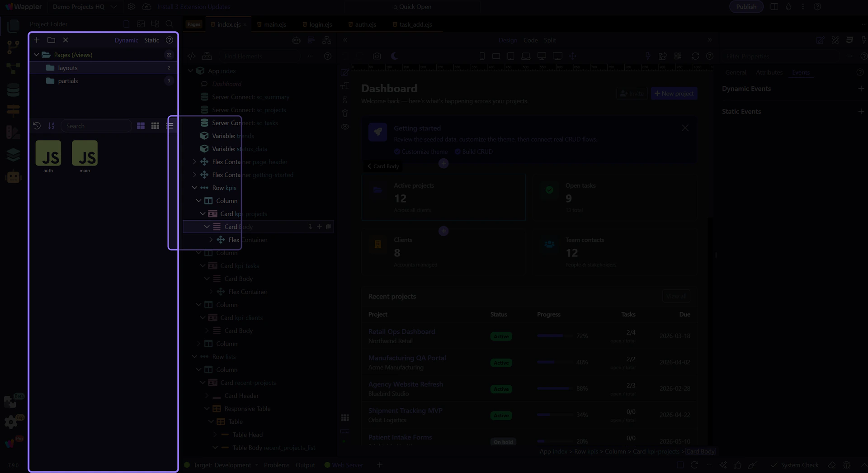The height and width of the screenshot is (473, 868).
Task: Toggle the Static pages mode
Action: (x=151, y=40)
